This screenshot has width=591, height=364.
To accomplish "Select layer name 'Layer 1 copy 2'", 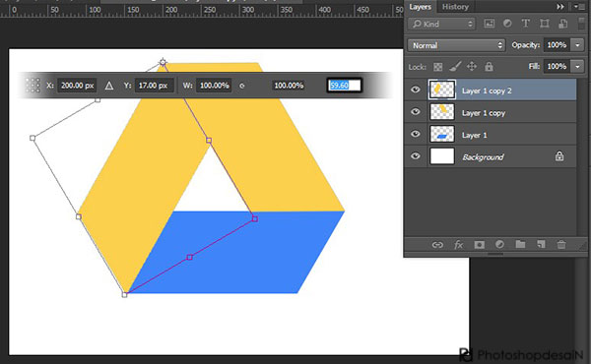I will pos(487,91).
